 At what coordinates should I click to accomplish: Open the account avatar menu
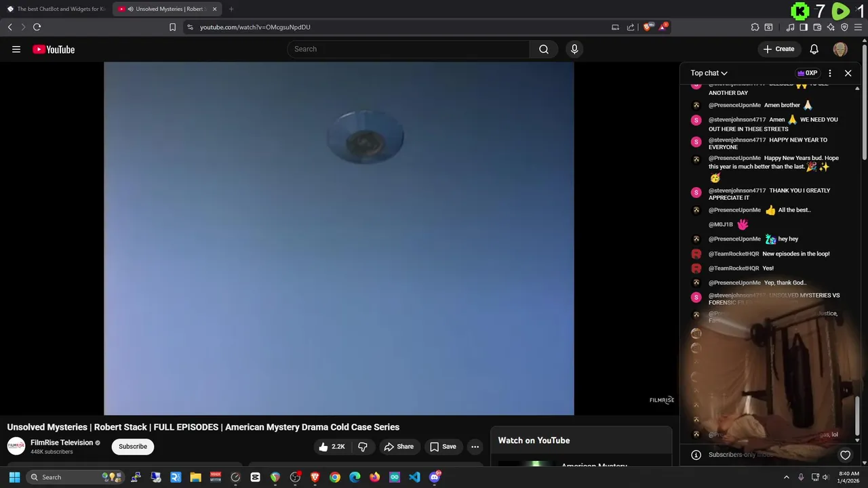pyautogui.click(x=840, y=49)
